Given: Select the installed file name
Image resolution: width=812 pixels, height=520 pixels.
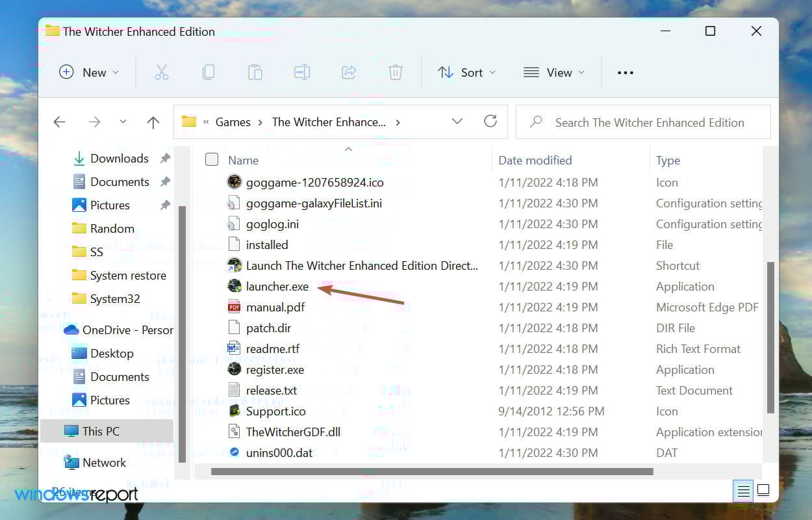Looking at the screenshot, I should coord(267,245).
